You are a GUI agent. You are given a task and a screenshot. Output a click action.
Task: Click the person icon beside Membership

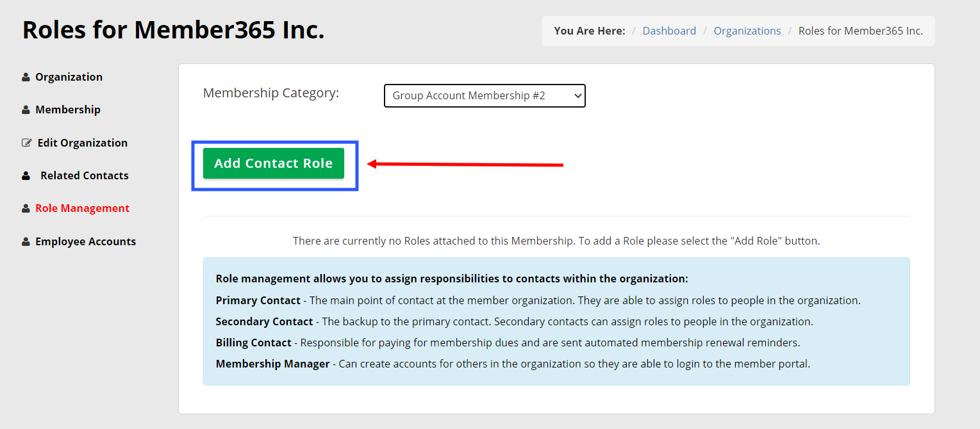point(26,110)
